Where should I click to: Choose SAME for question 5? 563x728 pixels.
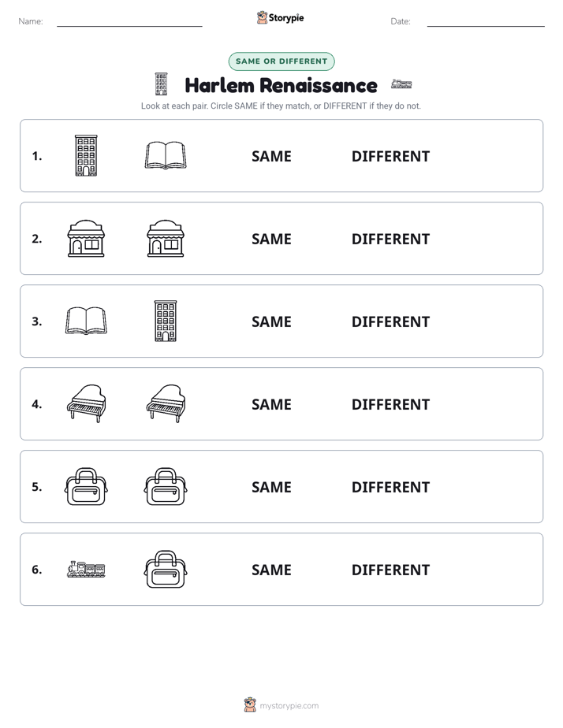[271, 487]
